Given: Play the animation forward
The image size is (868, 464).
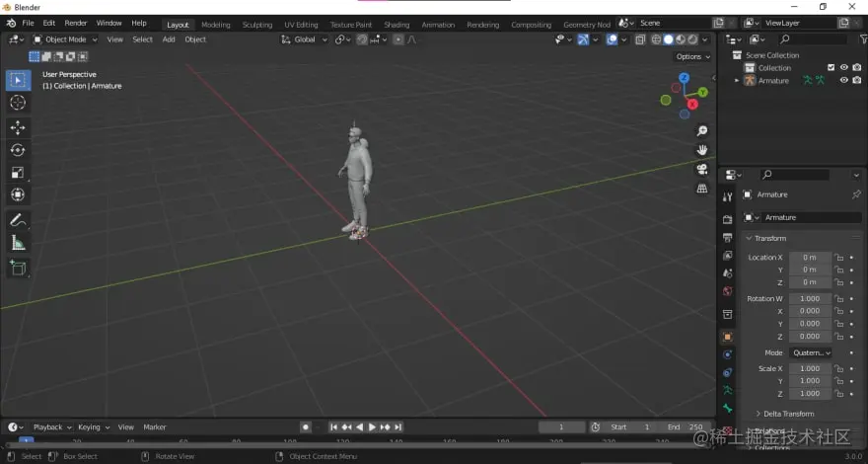Looking at the screenshot, I should click(372, 427).
